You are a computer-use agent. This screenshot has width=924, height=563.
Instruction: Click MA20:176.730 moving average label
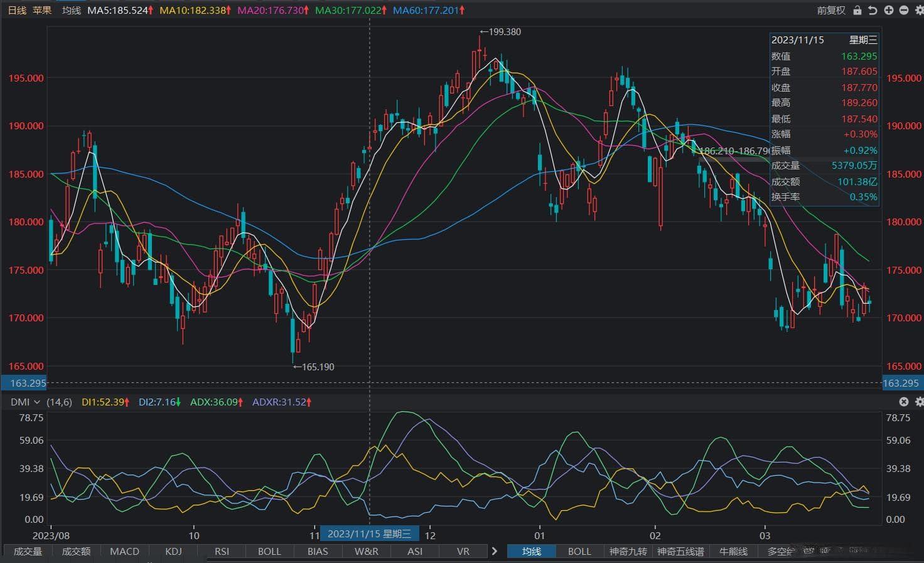point(274,11)
